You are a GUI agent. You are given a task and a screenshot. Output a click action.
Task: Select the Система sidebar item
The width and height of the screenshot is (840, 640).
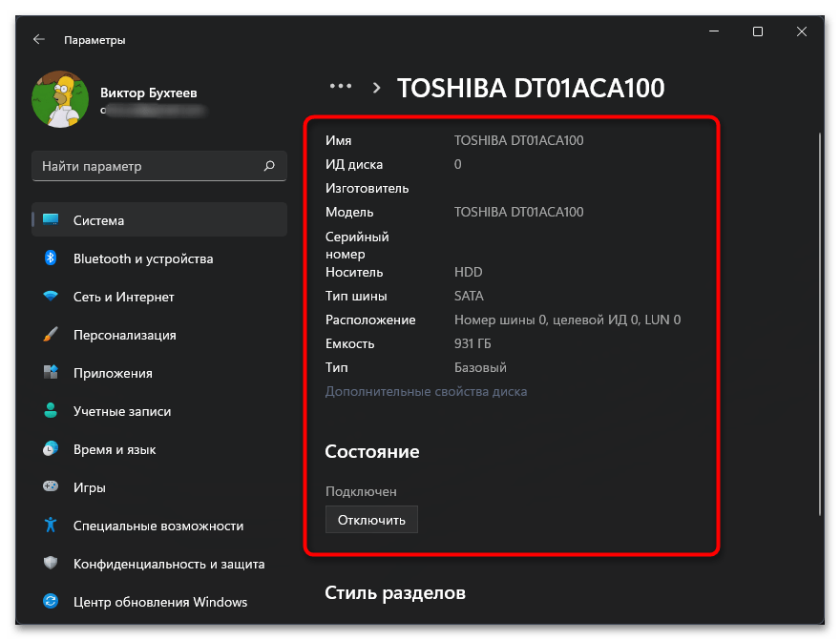[159, 220]
